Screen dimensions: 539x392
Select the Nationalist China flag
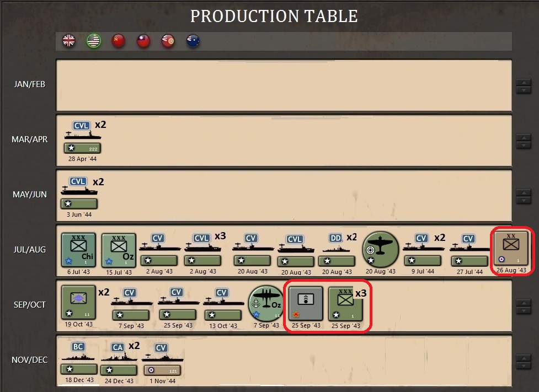pos(143,41)
